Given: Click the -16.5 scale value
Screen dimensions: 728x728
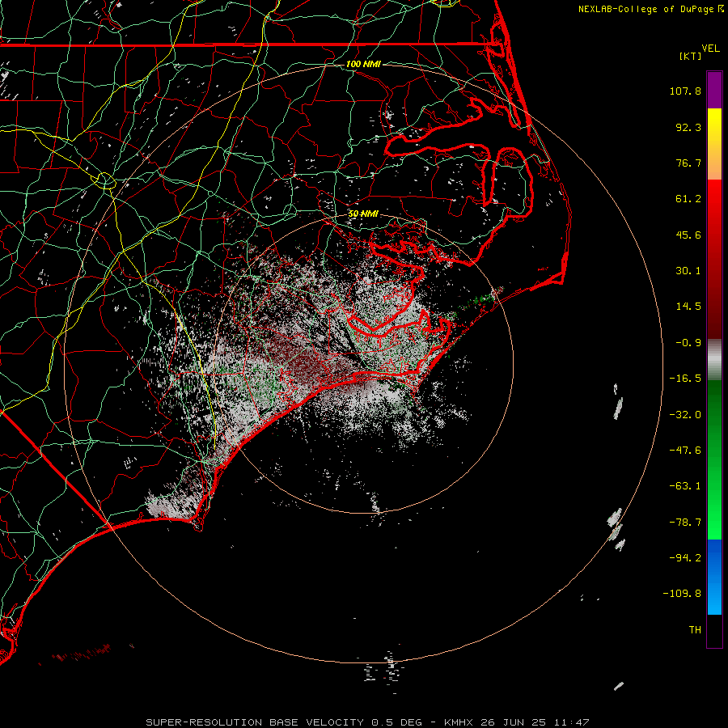Looking at the screenshot, I should pyautogui.click(x=685, y=379).
